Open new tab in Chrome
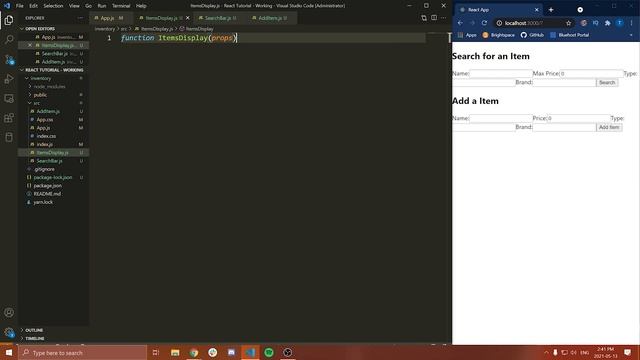 click(x=551, y=9)
